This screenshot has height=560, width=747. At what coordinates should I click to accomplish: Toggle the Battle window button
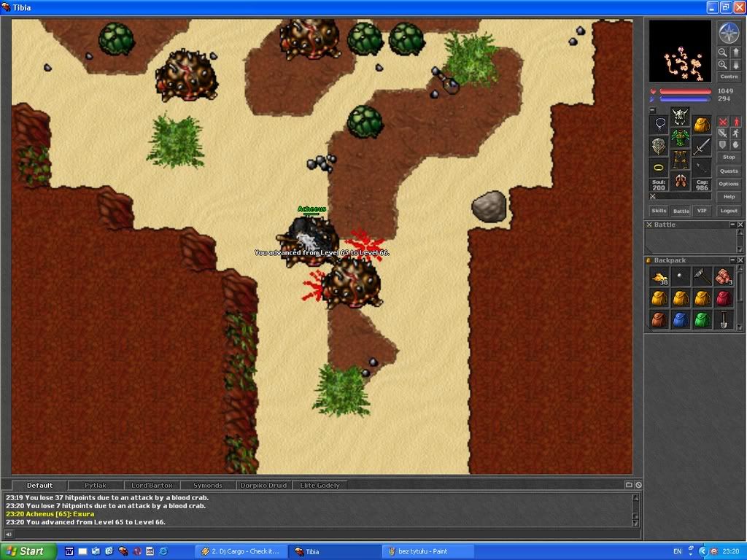tap(681, 211)
